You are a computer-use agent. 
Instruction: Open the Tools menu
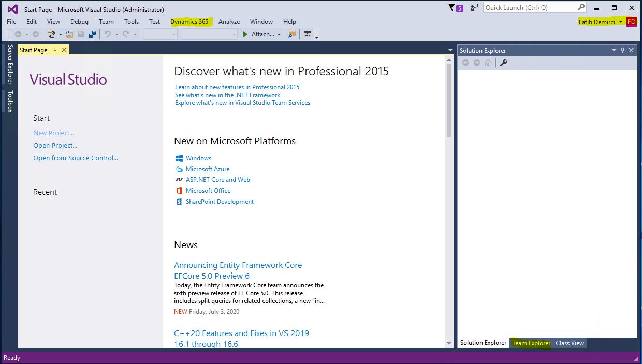click(132, 22)
